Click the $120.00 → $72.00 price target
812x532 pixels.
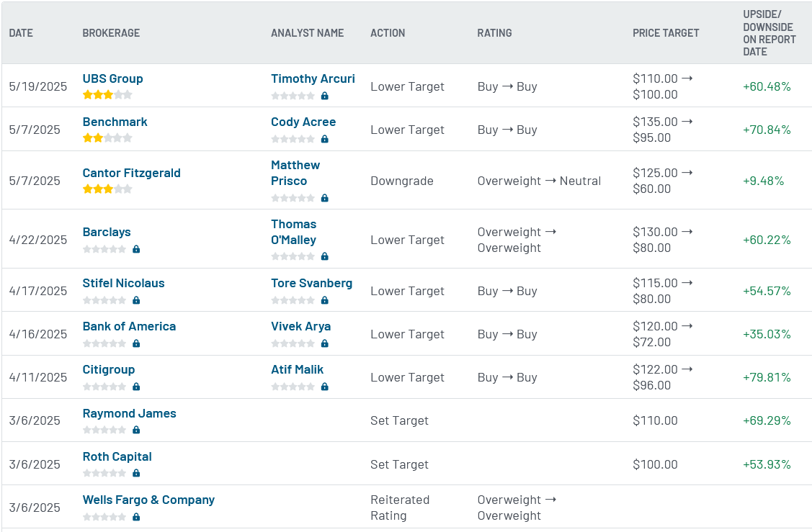(x=662, y=334)
